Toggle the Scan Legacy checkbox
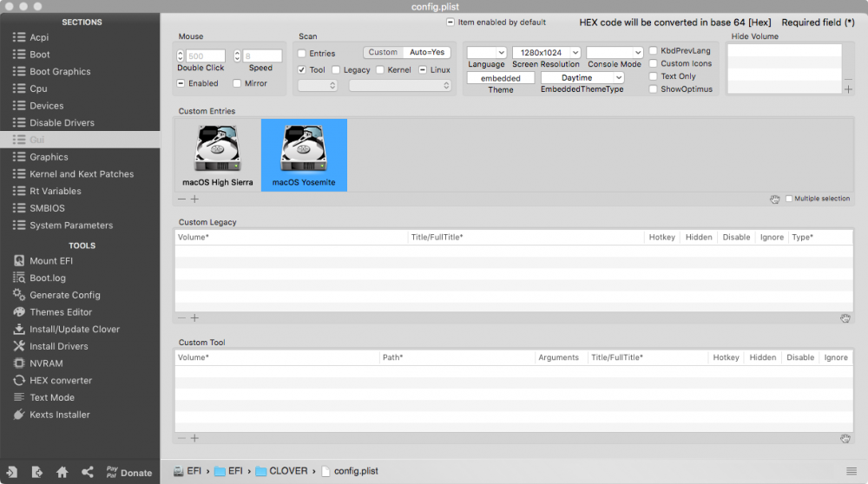 336,69
